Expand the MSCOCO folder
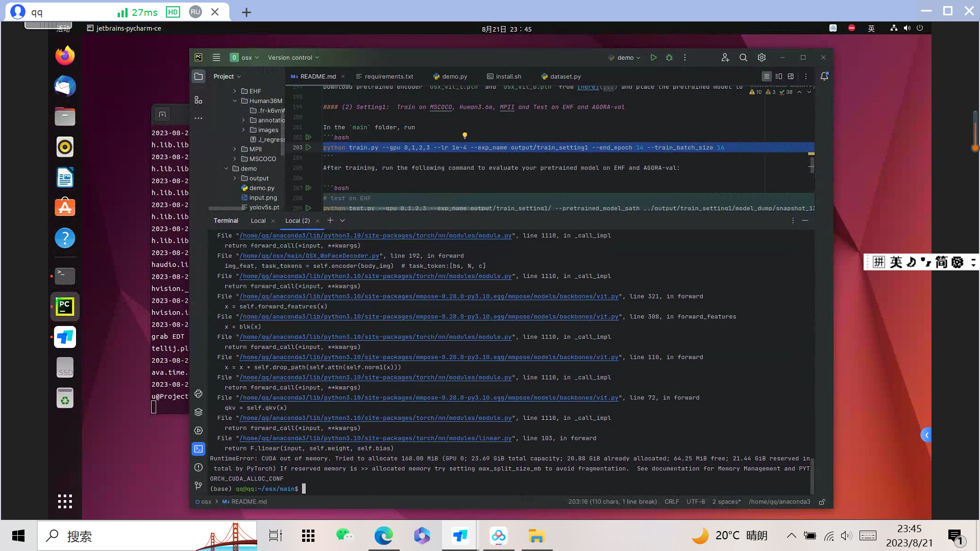 [235, 159]
